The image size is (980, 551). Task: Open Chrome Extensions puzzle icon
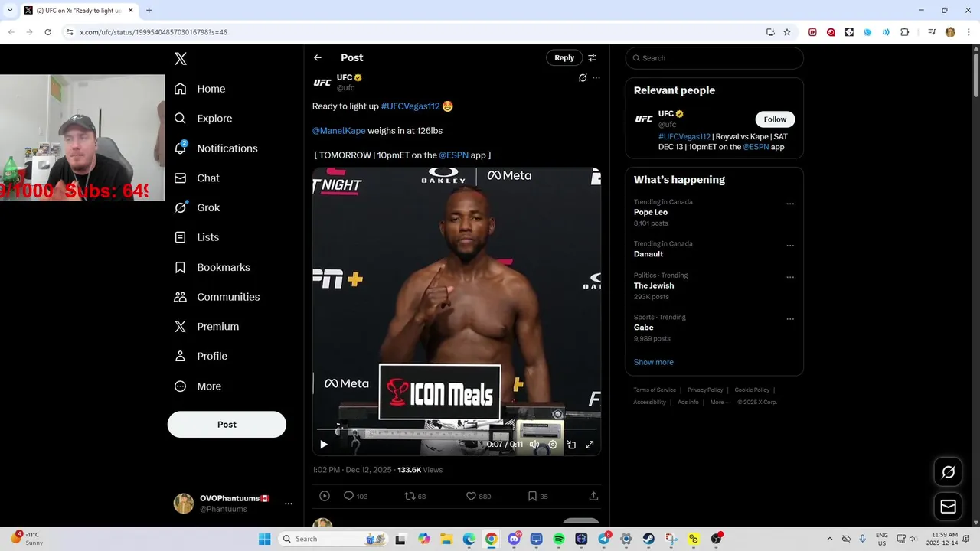tap(905, 32)
